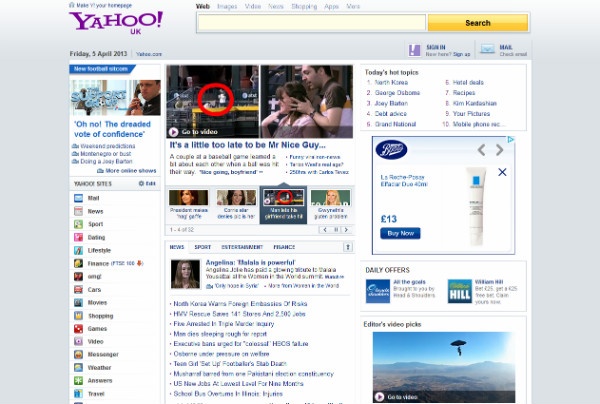Open the Games icon in sidebar
The height and width of the screenshot is (404, 600).
coord(78,329)
